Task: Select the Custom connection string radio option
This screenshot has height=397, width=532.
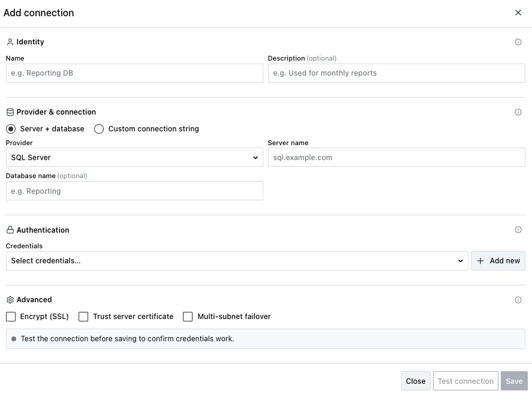Action: point(99,129)
